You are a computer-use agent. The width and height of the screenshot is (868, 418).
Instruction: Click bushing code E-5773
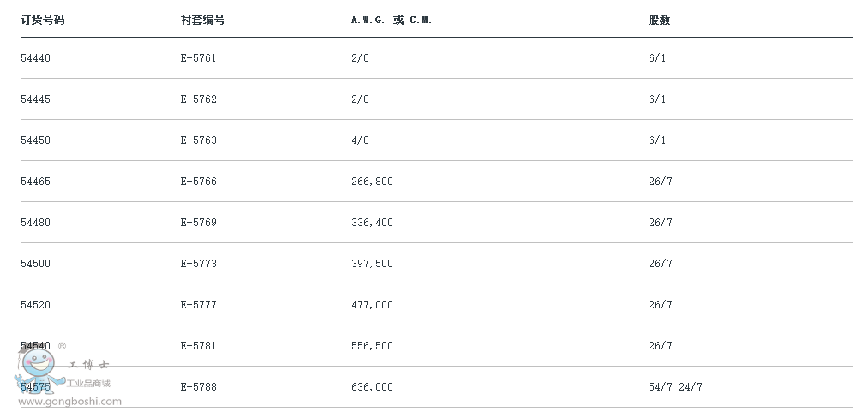point(198,264)
